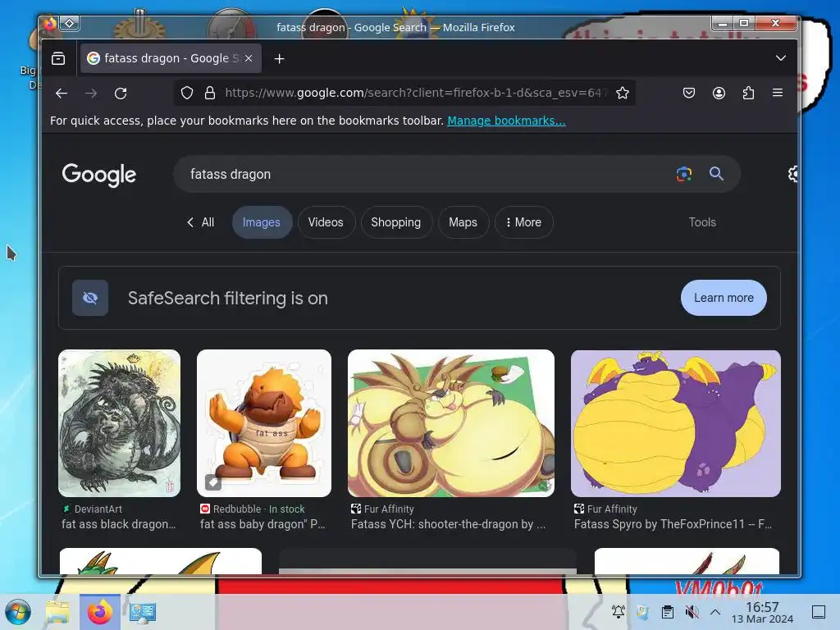
Task: Open the Firefox hamburger application menu
Action: (778, 94)
